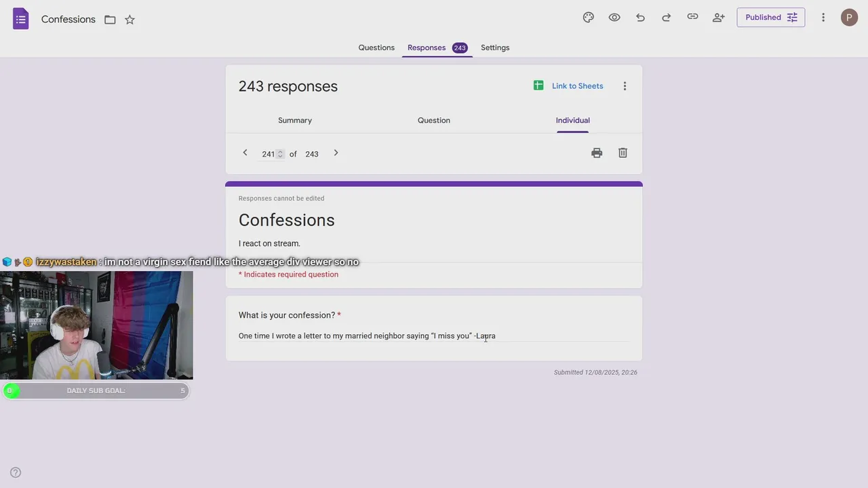Open the top-bar more options menu
Image resolution: width=868 pixels, height=488 pixels.
coord(823,18)
